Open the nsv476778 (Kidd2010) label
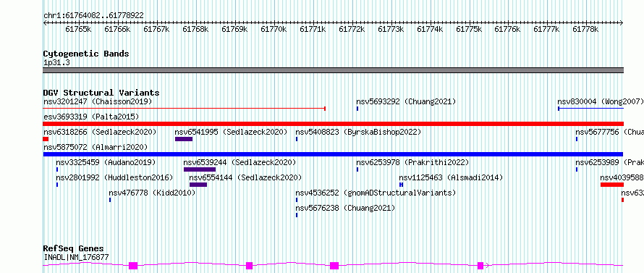This screenshot has height=273, width=644. [x=152, y=193]
